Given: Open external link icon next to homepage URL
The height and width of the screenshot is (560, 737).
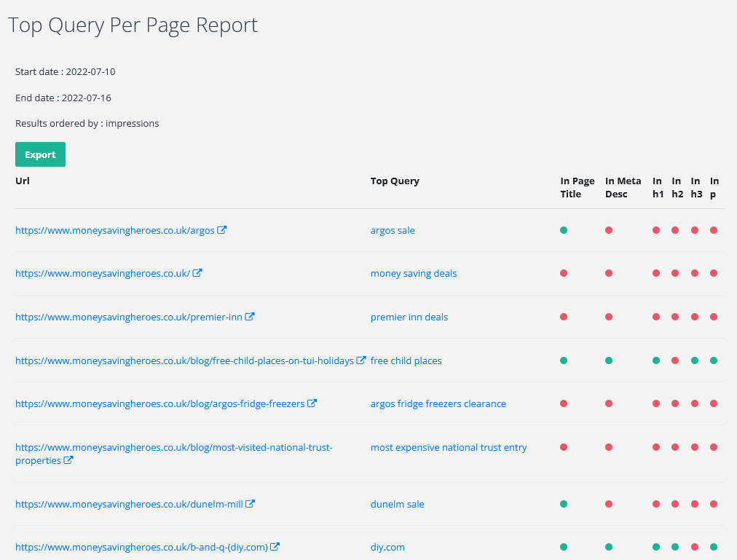Looking at the screenshot, I should click(197, 273).
